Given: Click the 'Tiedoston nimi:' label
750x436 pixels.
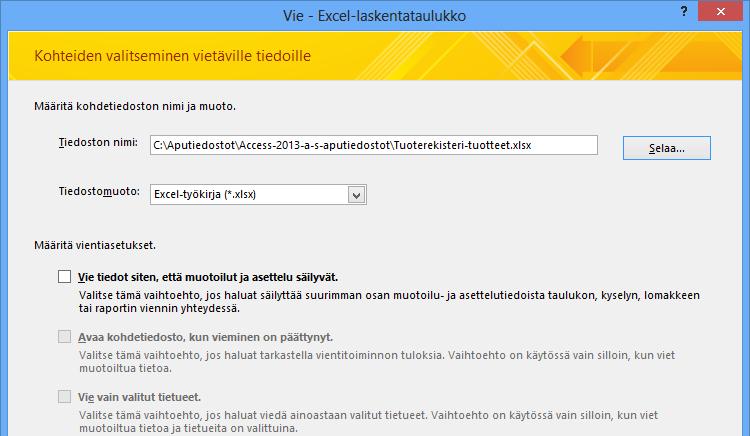Looking at the screenshot, I should [x=98, y=142].
